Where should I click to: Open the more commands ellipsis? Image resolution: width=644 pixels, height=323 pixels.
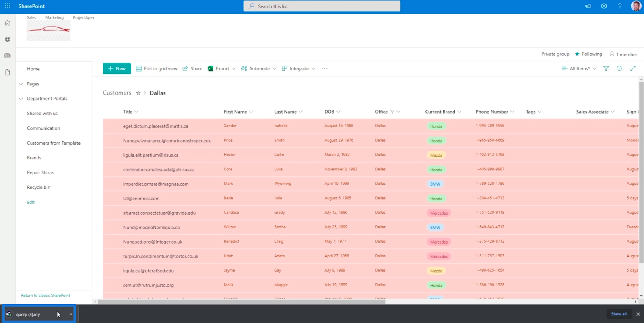pyautogui.click(x=325, y=68)
